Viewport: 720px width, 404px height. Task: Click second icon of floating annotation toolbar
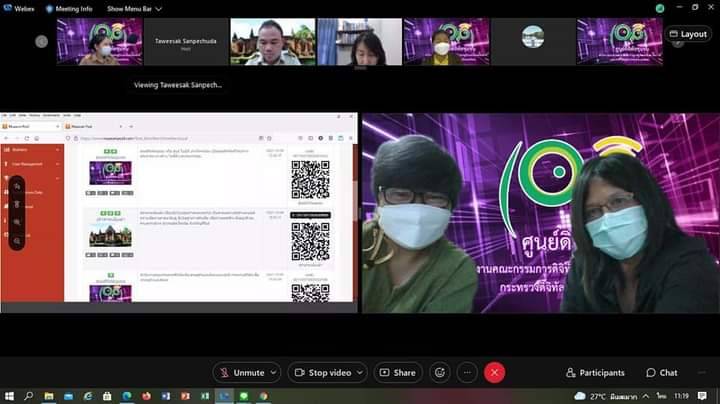click(17, 204)
